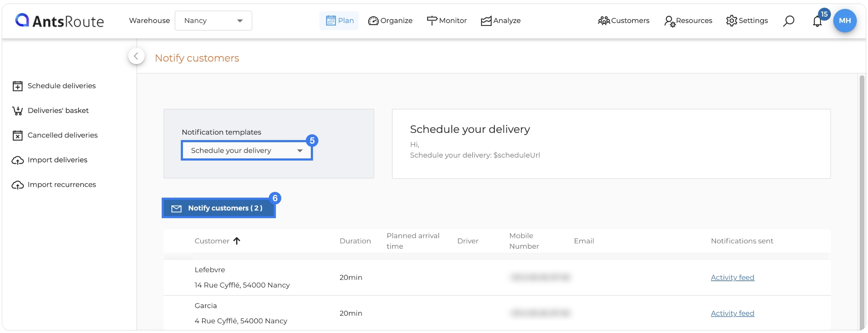Click the Notify customers (2) button
868x333 pixels.
pos(219,208)
